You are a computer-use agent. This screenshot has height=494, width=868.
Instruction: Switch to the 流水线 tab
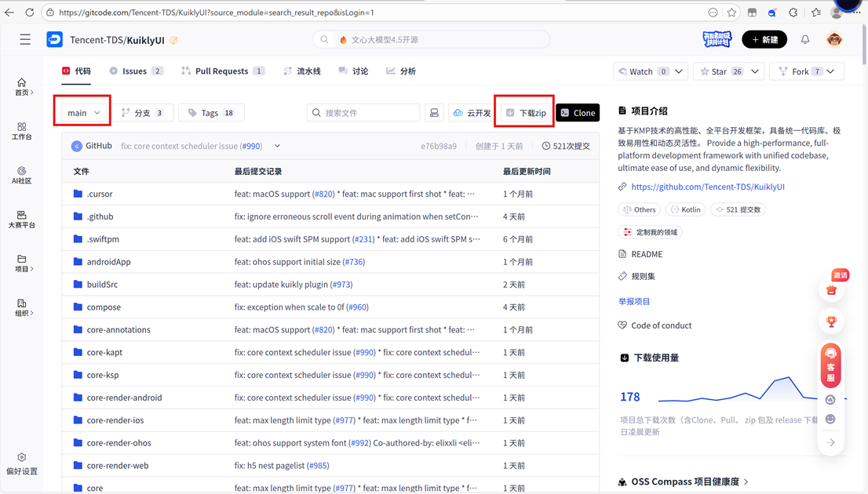pos(302,71)
